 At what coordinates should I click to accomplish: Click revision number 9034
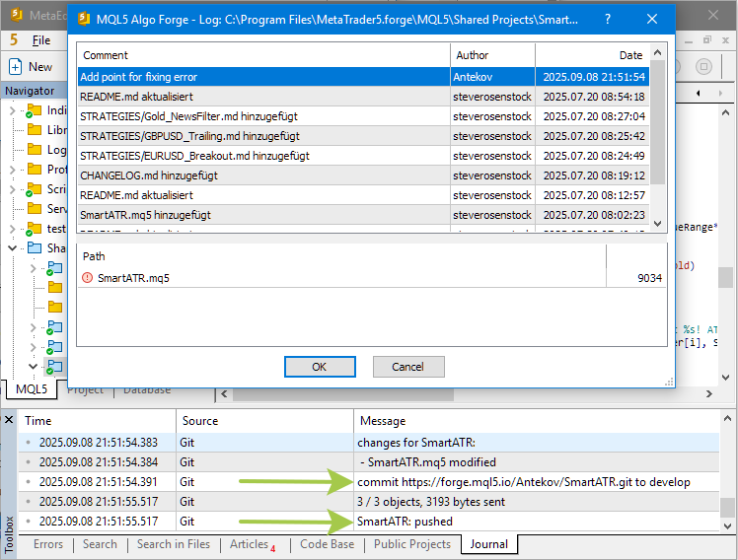point(649,278)
